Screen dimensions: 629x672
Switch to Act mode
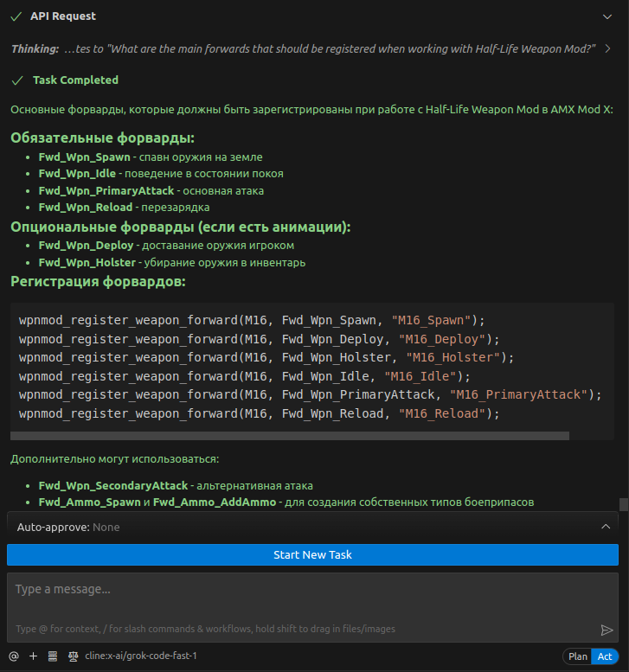(x=606, y=656)
